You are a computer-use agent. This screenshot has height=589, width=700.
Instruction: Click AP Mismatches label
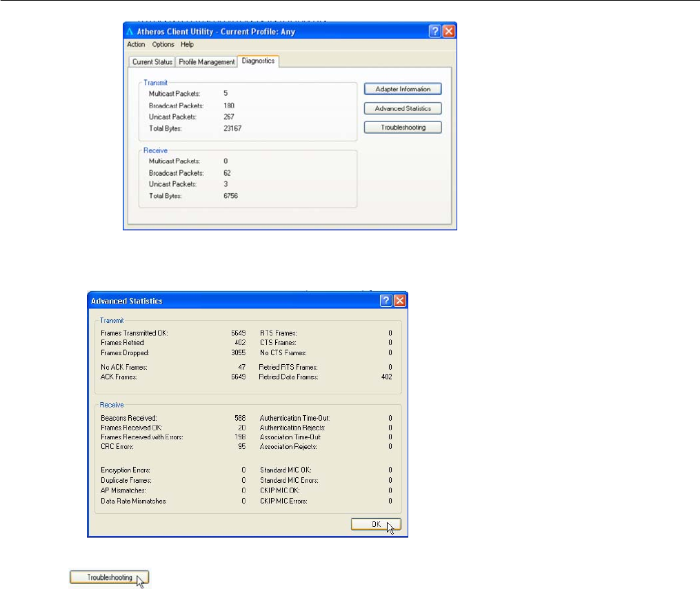(123, 490)
